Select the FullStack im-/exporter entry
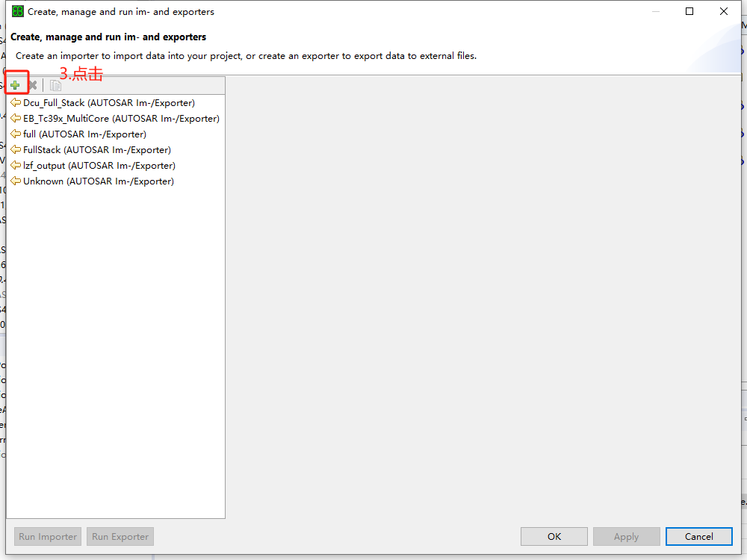Image resolution: width=747 pixels, height=560 pixels. coord(97,150)
